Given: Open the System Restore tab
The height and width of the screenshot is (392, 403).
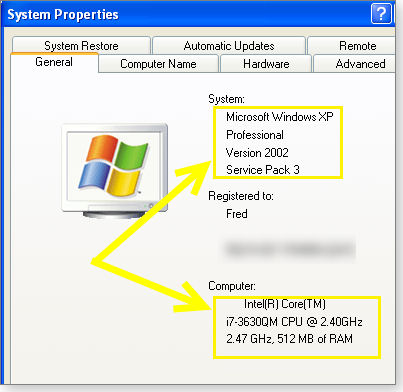Looking at the screenshot, I should [x=81, y=46].
